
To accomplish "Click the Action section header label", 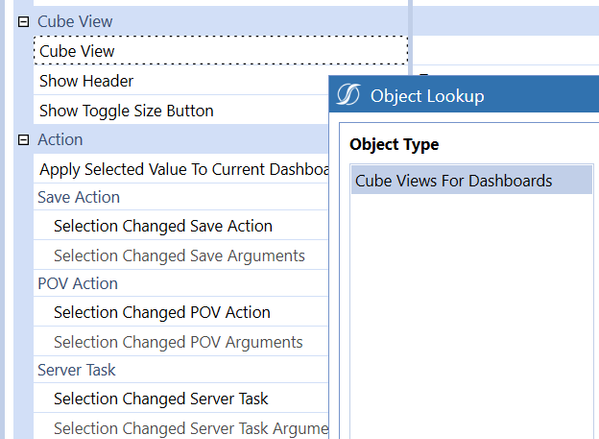I will tap(60, 139).
